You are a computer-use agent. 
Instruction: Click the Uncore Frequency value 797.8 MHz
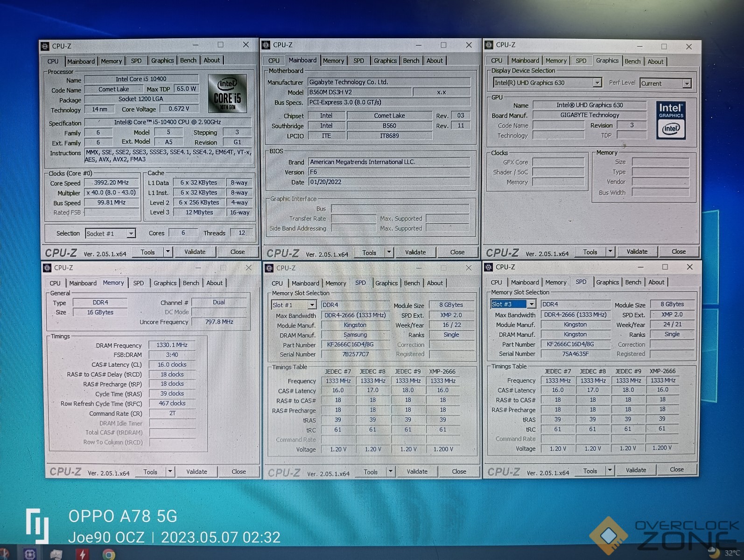pos(219,322)
